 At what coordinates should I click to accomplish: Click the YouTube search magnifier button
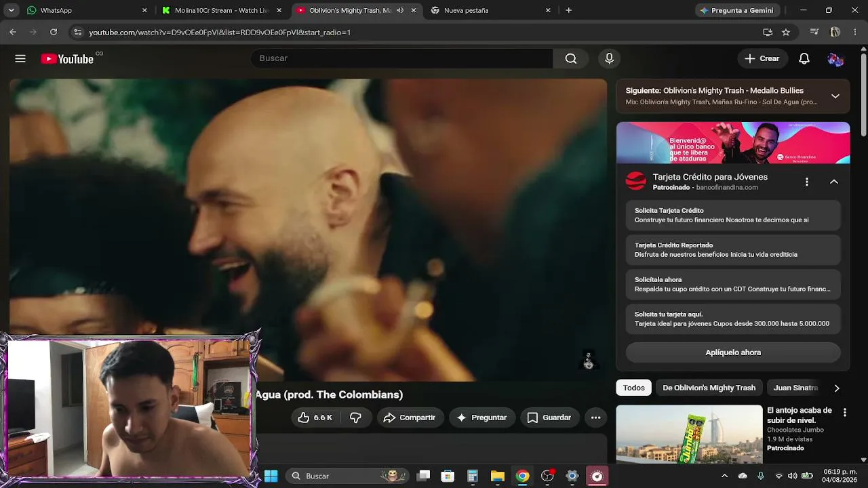point(571,58)
